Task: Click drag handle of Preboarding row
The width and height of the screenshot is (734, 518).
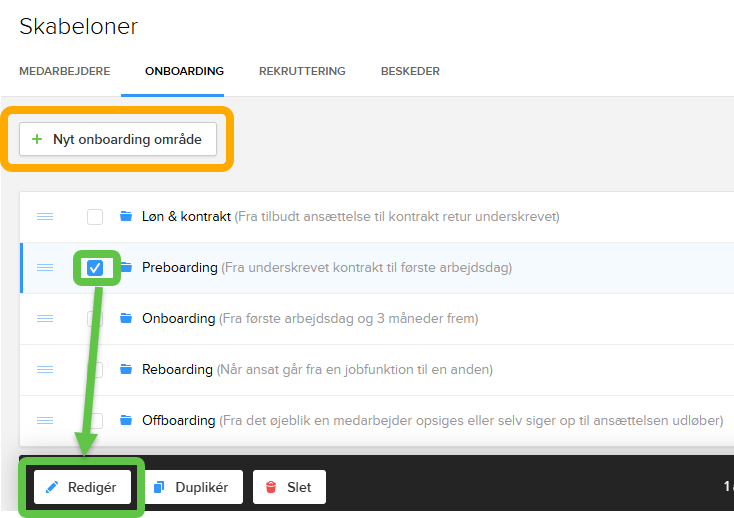Action: (x=45, y=268)
